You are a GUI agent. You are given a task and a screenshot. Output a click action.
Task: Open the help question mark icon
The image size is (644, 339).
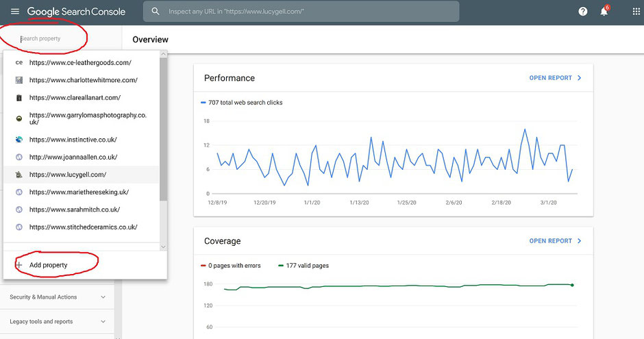tap(583, 12)
